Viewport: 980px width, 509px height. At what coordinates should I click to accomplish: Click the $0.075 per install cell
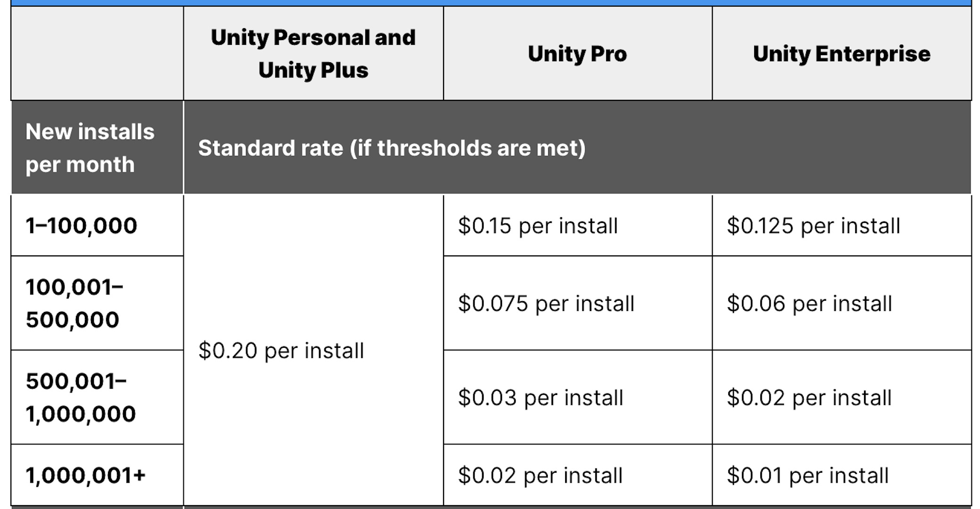[x=577, y=303]
